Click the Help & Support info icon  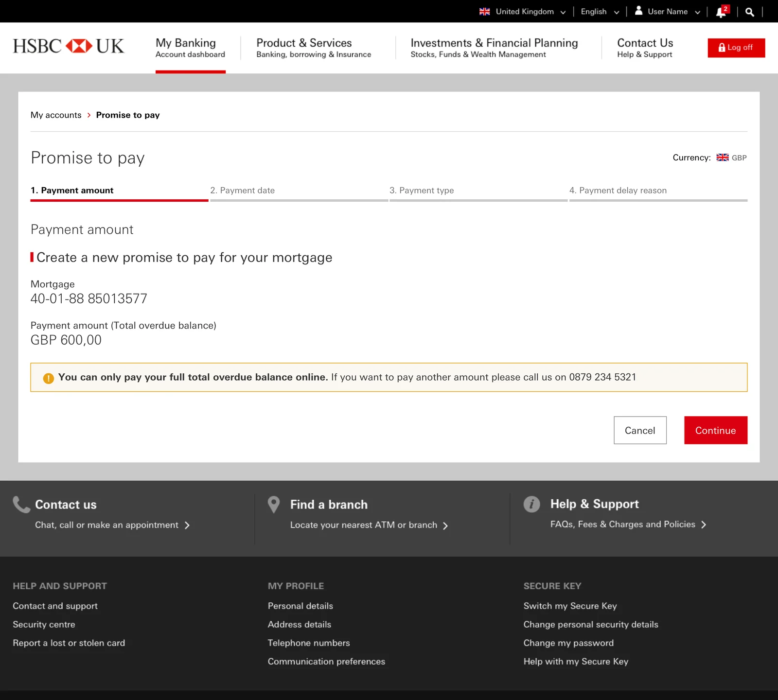(x=532, y=504)
